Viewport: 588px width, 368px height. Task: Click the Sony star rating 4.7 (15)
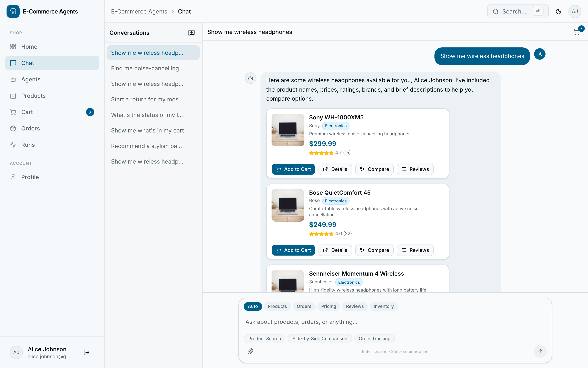click(x=330, y=153)
